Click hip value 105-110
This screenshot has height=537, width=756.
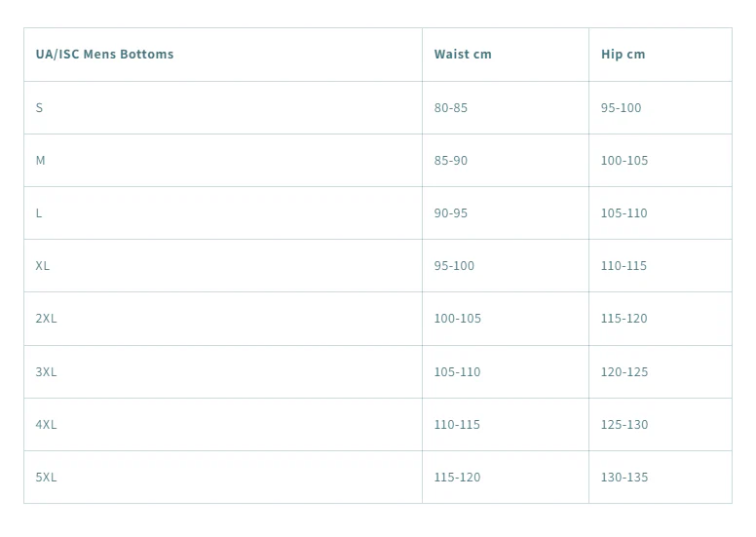tap(624, 212)
